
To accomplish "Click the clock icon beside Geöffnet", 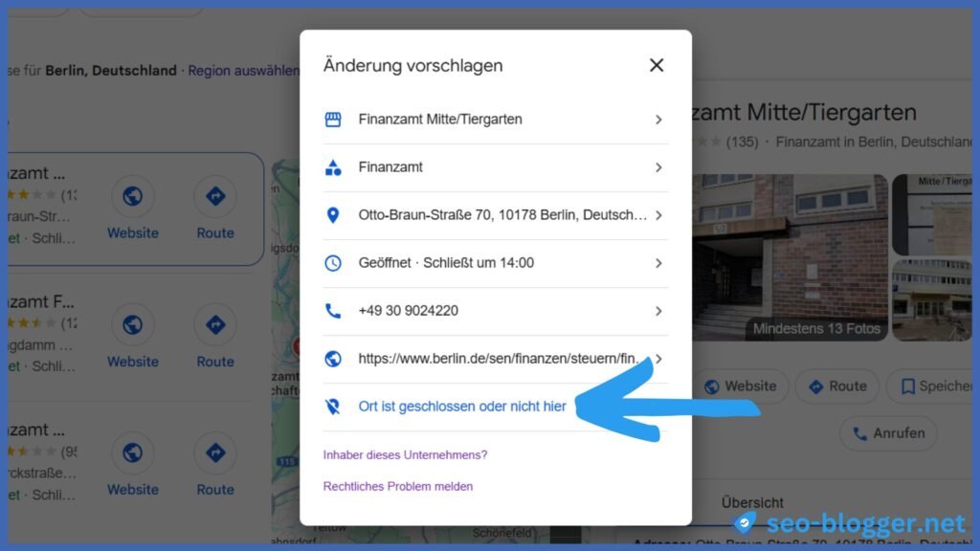I will pyautogui.click(x=333, y=263).
